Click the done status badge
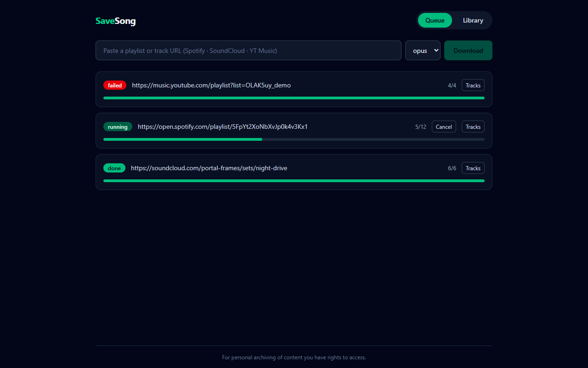588x368 pixels. point(114,168)
